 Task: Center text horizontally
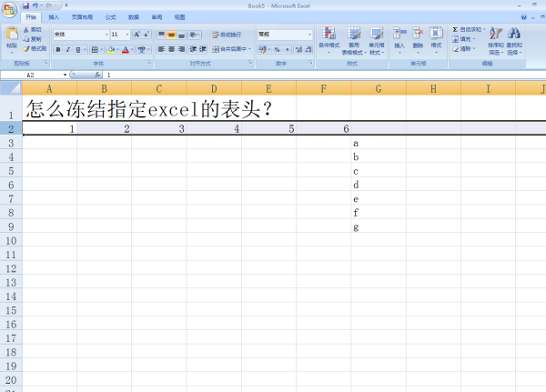[x=171, y=49]
